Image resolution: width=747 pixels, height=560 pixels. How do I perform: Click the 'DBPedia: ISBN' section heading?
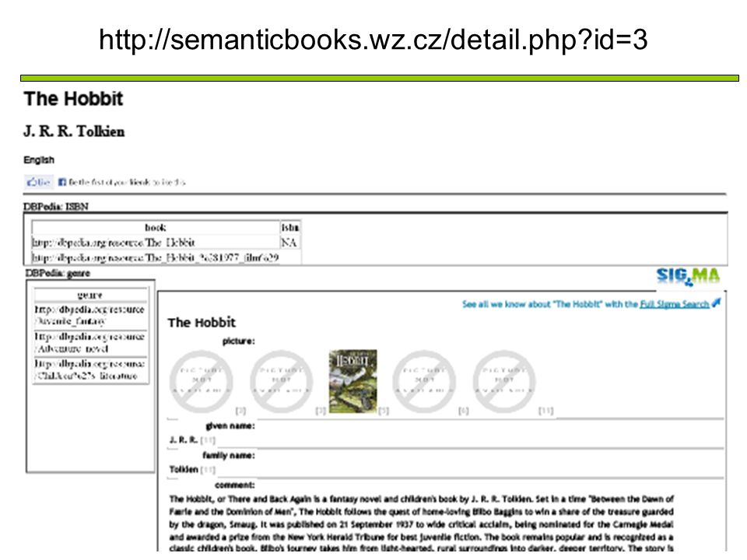pos(56,207)
